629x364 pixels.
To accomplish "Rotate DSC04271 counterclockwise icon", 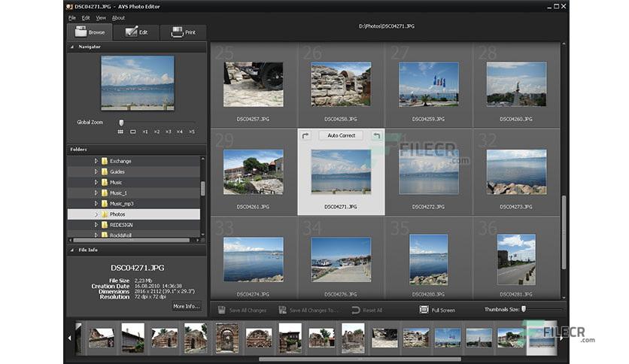I will tap(376, 135).
